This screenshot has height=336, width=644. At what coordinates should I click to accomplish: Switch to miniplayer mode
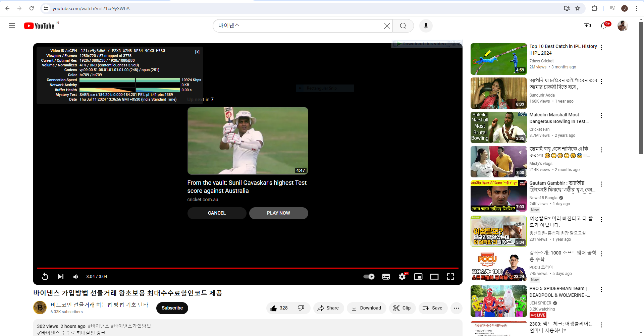418,277
